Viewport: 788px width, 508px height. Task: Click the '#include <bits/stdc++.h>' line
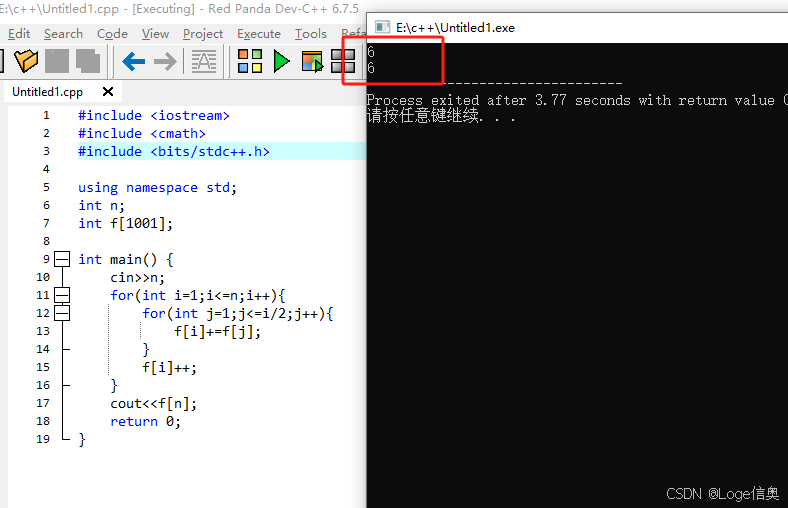[174, 151]
